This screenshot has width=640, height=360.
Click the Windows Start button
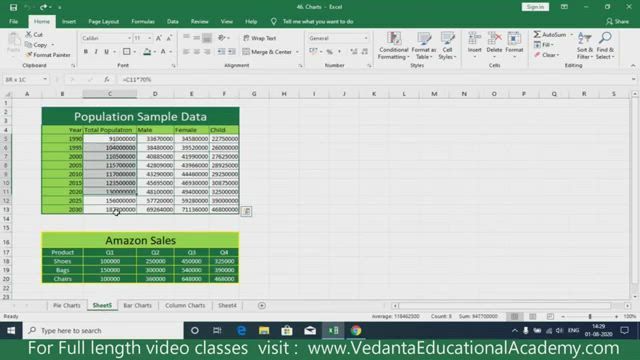coord(11,331)
